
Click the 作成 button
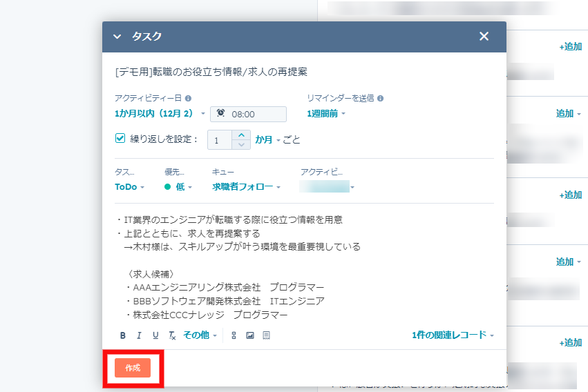[x=133, y=368]
